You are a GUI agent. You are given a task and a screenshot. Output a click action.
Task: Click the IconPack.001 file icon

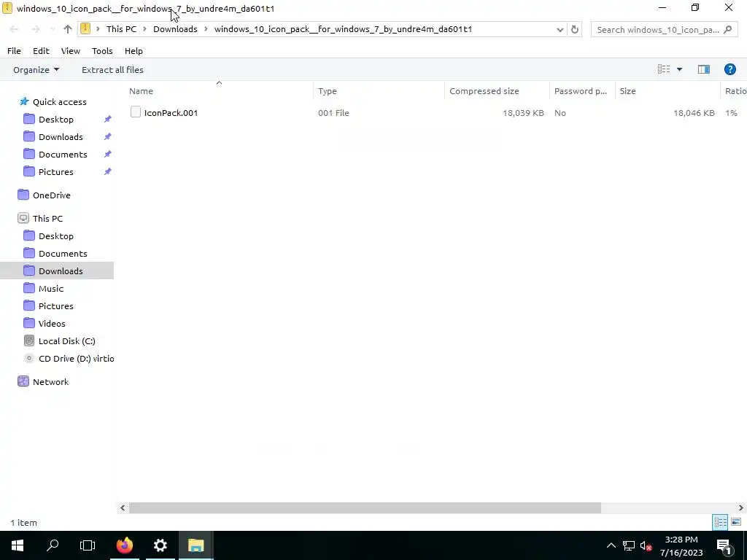click(x=135, y=112)
